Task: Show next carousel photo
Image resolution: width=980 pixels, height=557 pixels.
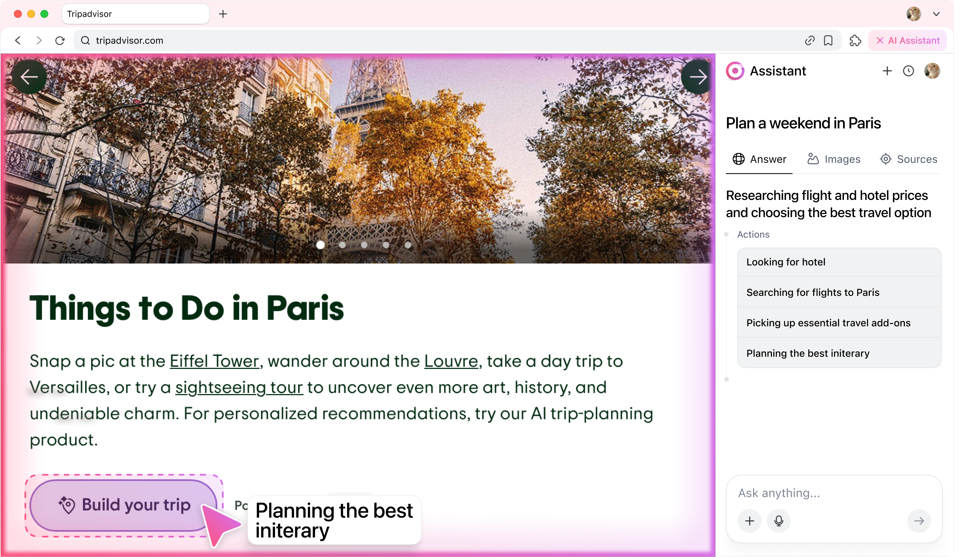Action: [697, 77]
